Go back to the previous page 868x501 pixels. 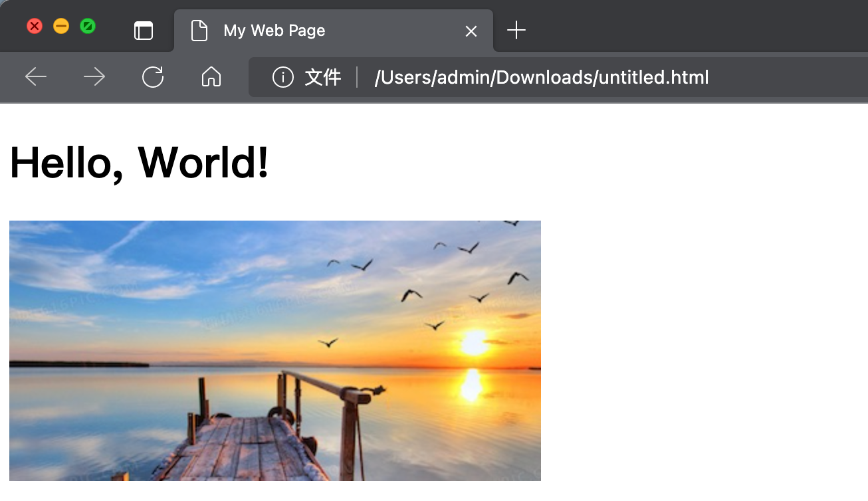click(x=36, y=77)
